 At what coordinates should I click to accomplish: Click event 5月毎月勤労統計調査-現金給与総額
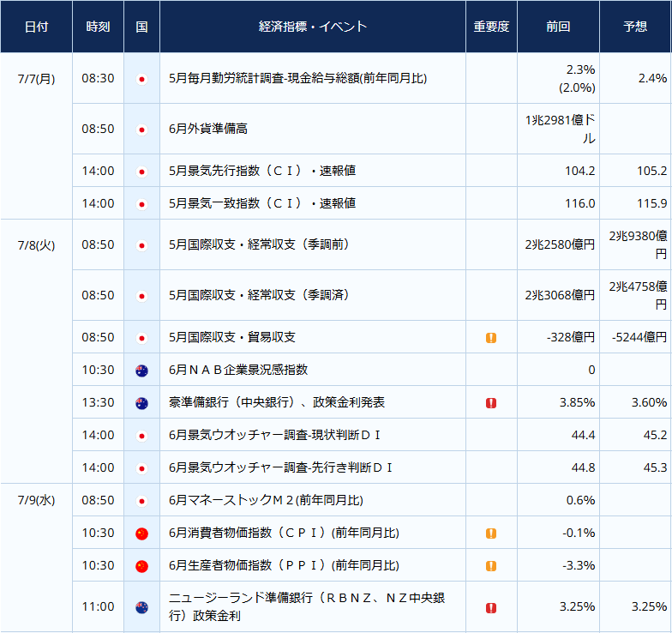[298, 79]
